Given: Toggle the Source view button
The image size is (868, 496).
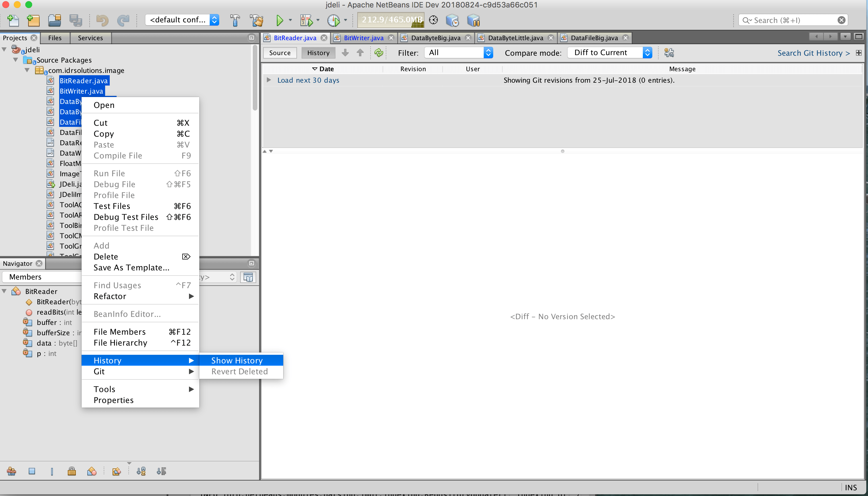Looking at the screenshot, I should tap(279, 53).
